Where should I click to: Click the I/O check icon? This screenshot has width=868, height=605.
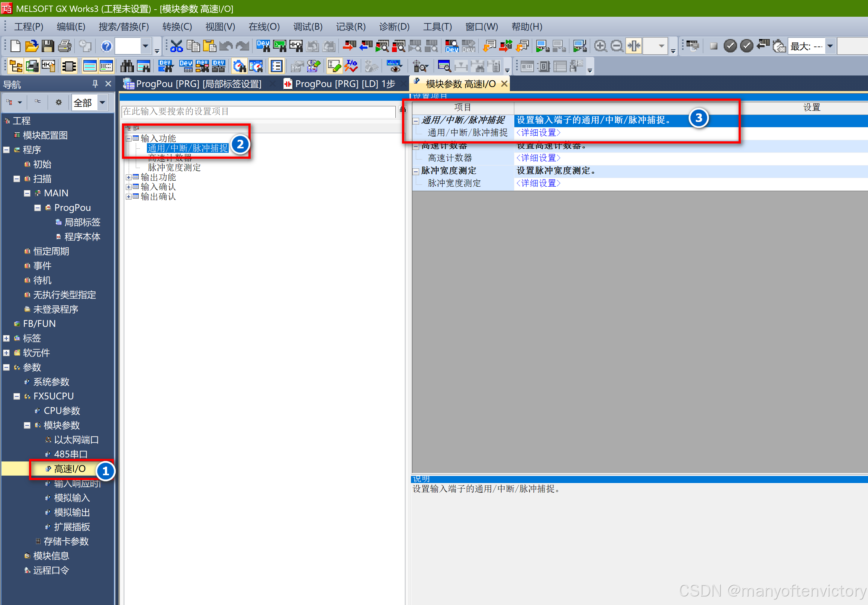(351, 67)
